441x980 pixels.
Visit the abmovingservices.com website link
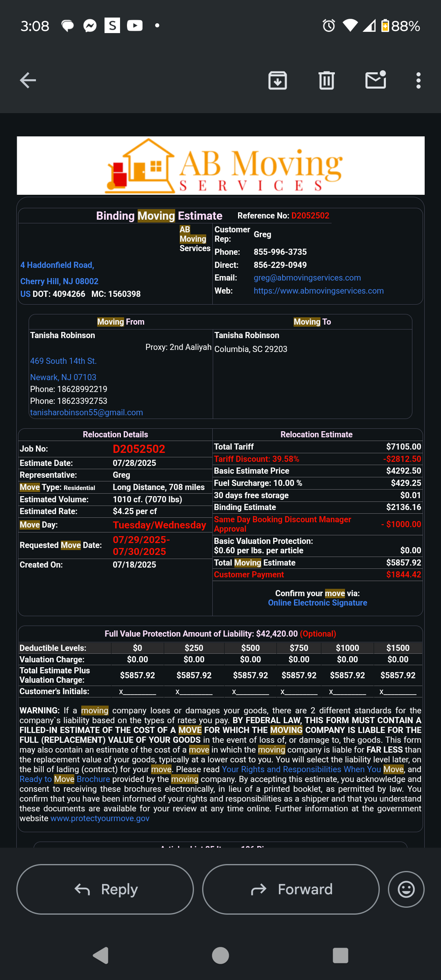point(318,291)
